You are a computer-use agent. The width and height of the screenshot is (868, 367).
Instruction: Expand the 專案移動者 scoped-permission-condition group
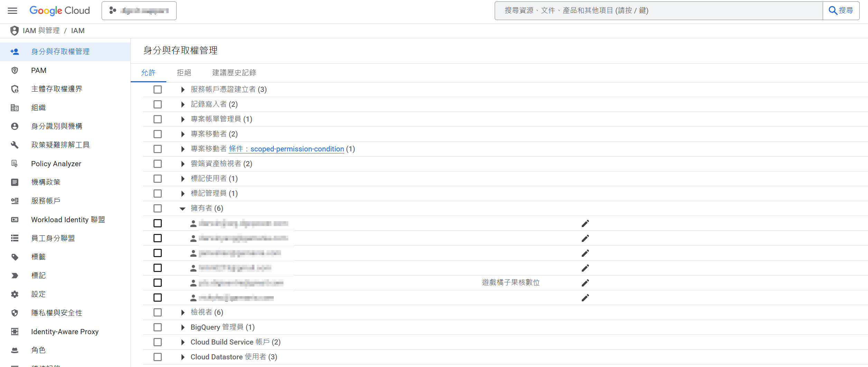pyautogui.click(x=183, y=149)
